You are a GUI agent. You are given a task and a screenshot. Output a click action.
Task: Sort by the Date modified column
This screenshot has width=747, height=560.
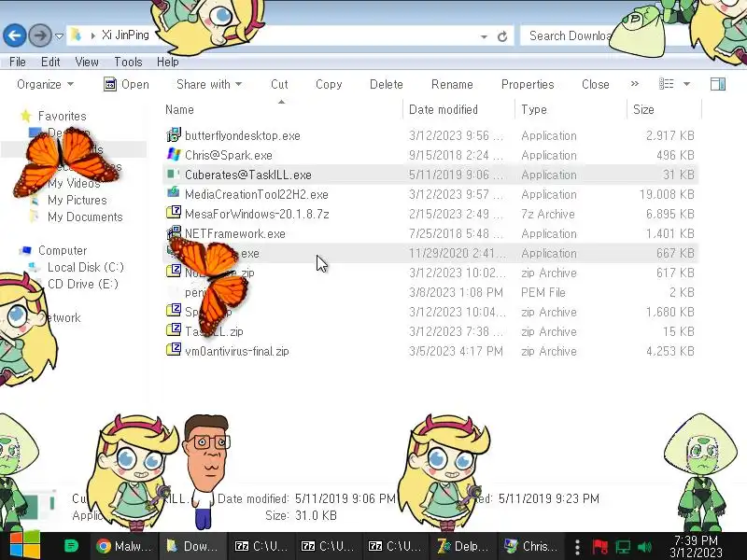tap(443, 109)
